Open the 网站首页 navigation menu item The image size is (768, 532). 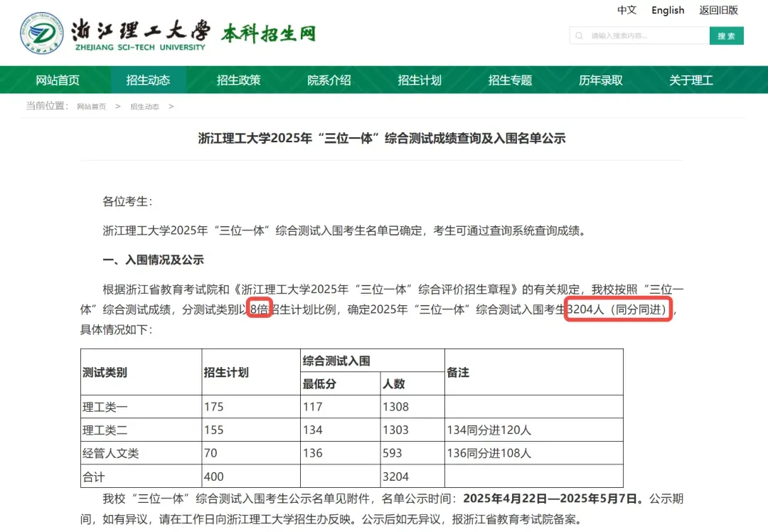click(58, 80)
